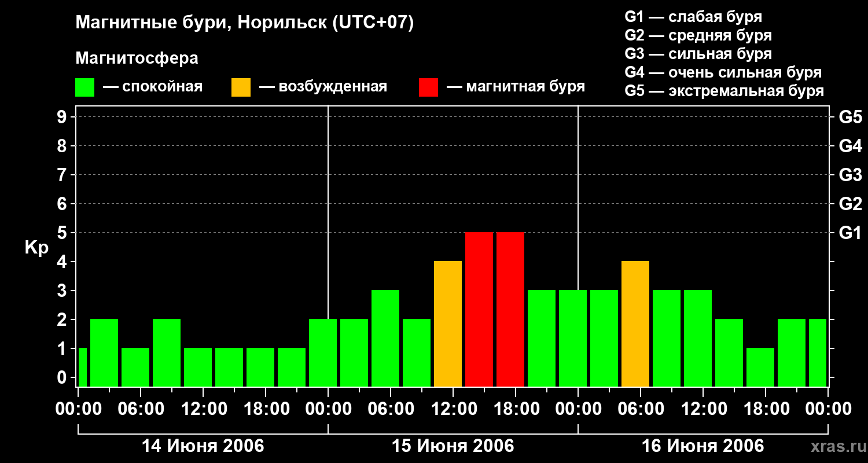Click the 06:00 time label under 14 Июня
Image resolution: width=868 pixels, height=463 pixels.
141,409
